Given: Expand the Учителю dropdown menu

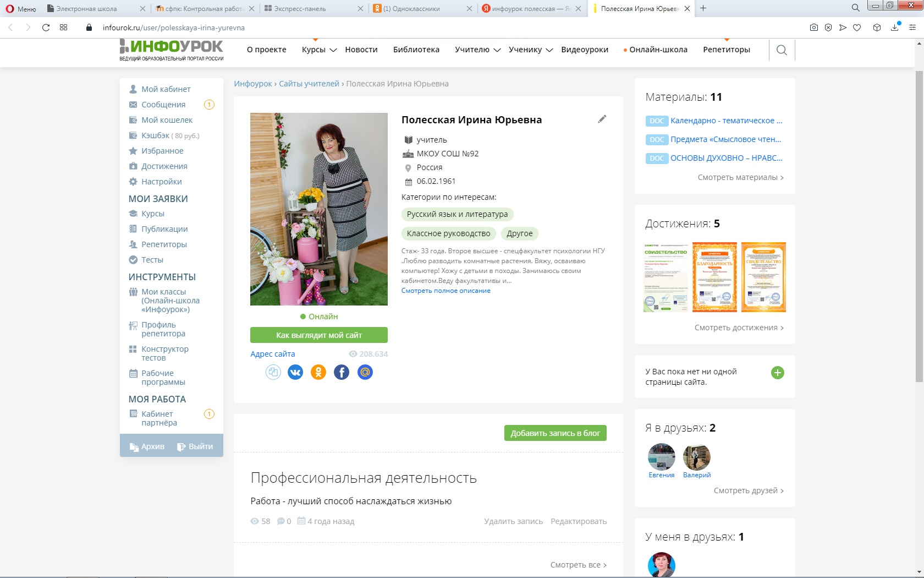Looking at the screenshot, I should [x=477, y=50].
